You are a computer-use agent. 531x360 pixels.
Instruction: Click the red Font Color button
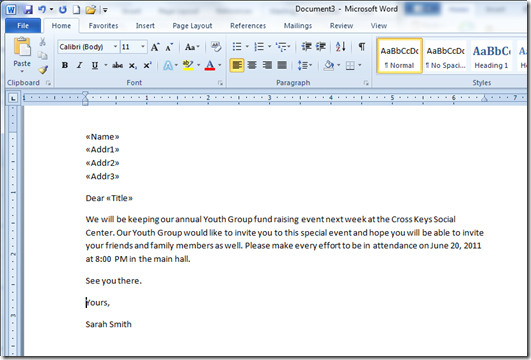click(x=210, y=65)
